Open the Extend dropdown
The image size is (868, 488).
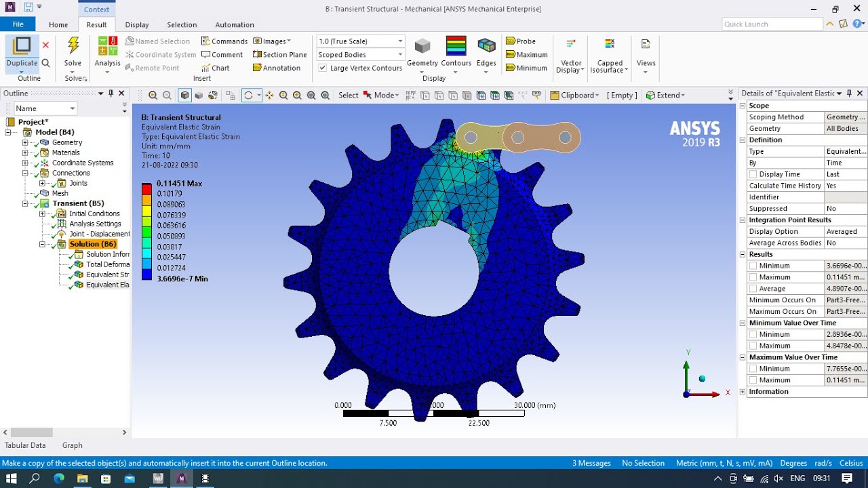pos(665,96)
